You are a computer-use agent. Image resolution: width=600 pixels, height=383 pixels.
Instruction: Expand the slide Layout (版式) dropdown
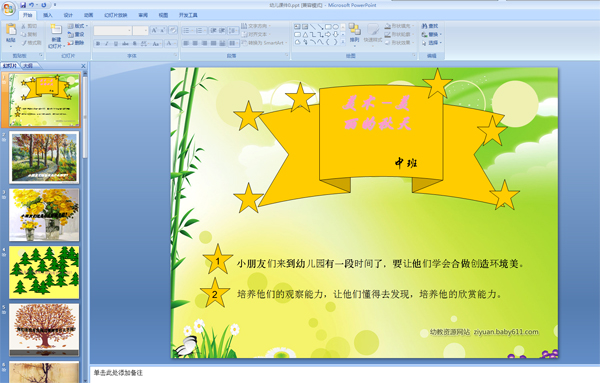coord(78,26)
